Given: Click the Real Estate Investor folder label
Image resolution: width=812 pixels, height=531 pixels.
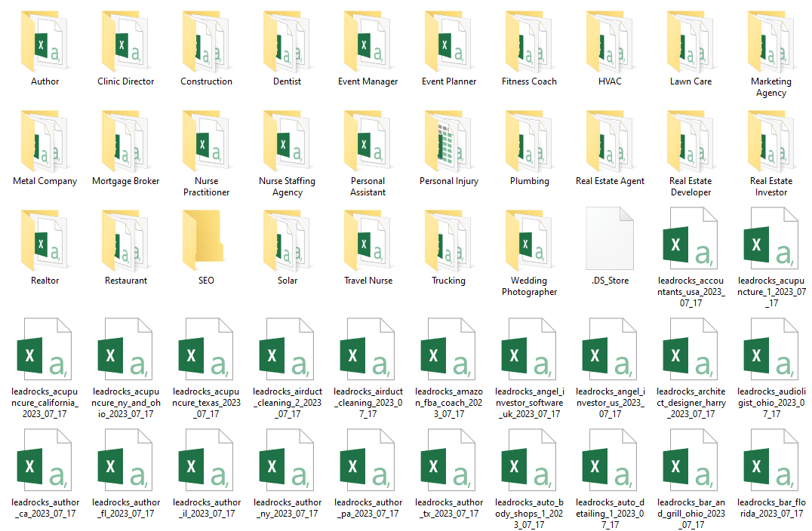Looking at the screenshot, I should pyautogui.click(x=770, y=186).
